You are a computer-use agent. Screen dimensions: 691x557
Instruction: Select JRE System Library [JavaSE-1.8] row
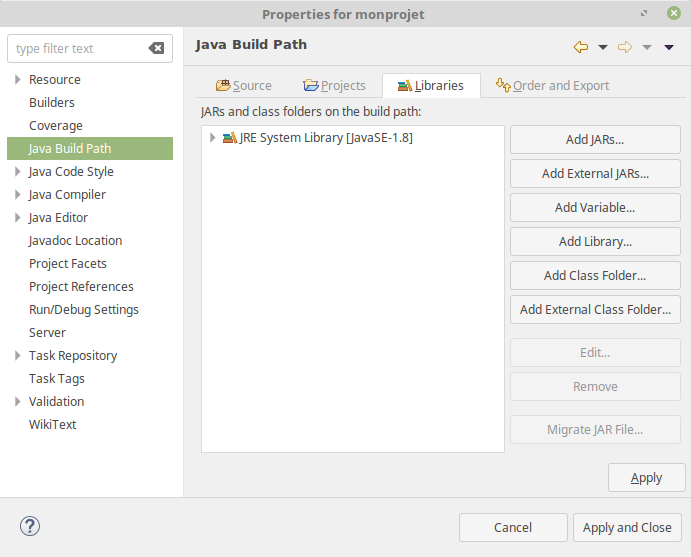tap(353, 138)
